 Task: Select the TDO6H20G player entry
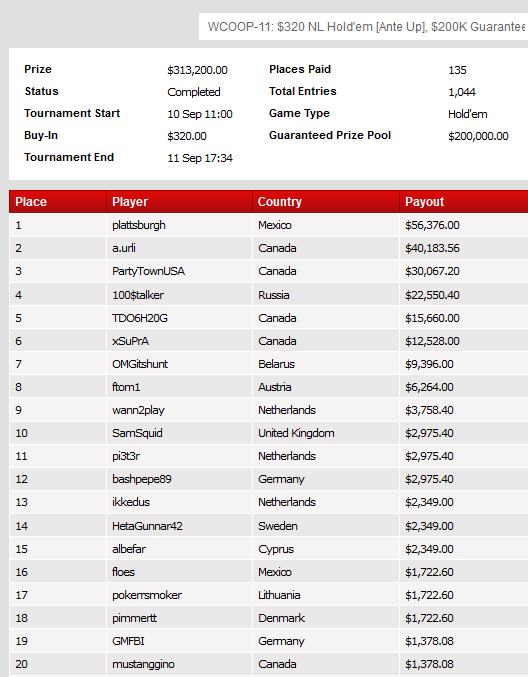139,318
